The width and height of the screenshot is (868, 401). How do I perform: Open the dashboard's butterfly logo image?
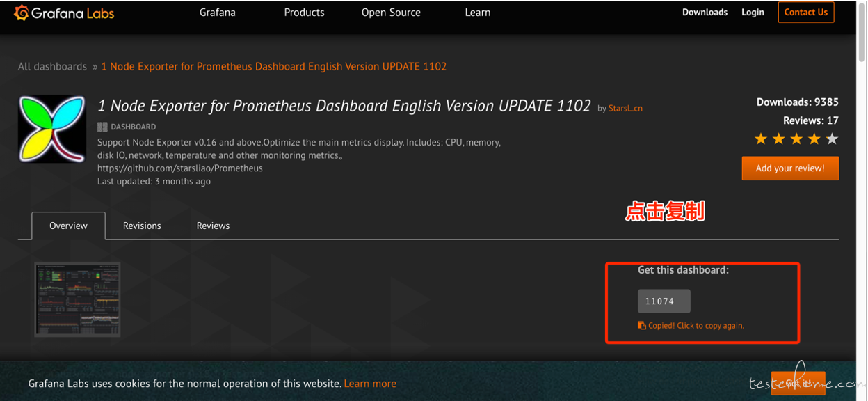pyautogui.click(x=52, y=129)
